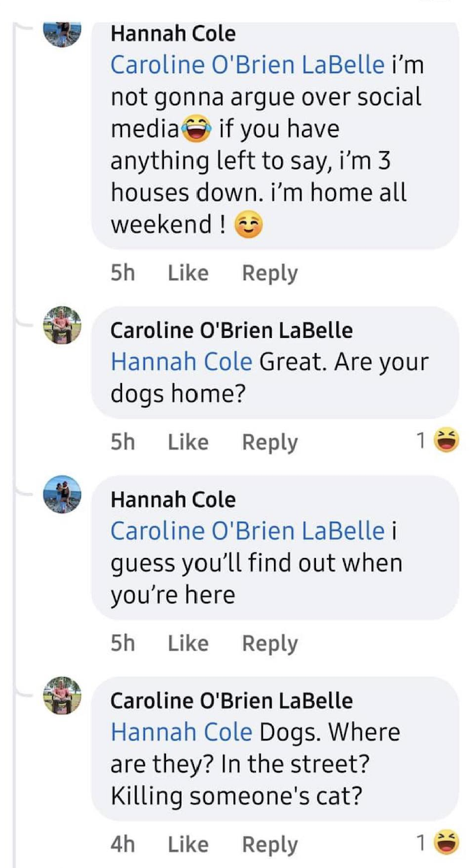Like the "i'm home all weekend" comment

188,273
